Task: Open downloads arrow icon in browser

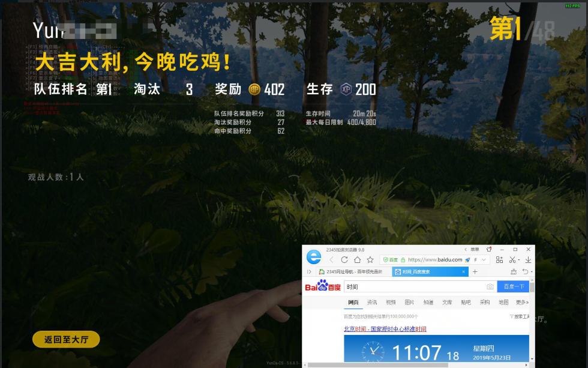Action: coord(528,259)
